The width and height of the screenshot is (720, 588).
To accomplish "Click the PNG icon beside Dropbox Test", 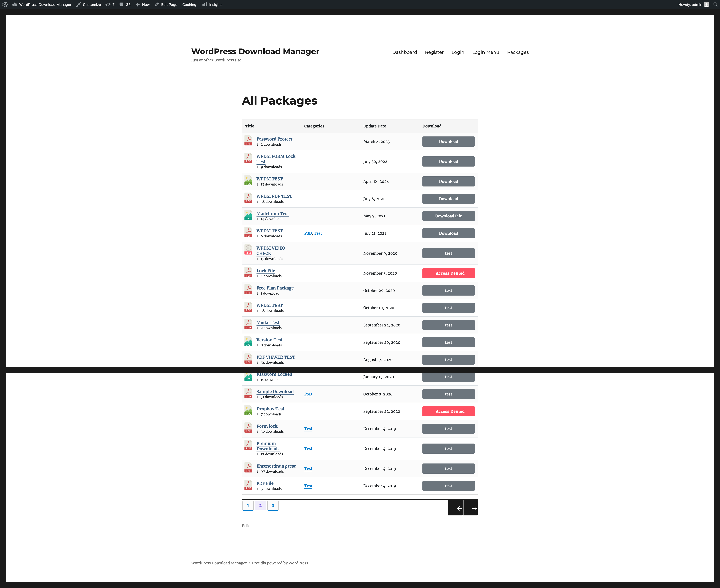I will (x=248, y=411).
